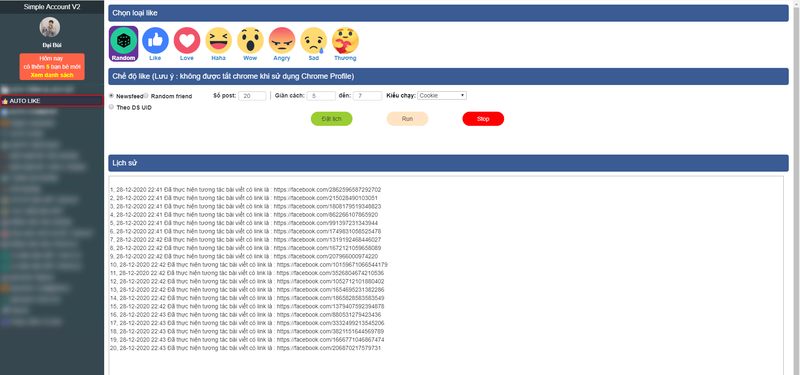The image size is (800, 375).
Task: Click history entry 20 ending 206870217579731
Action: click(x=246, y=348)
